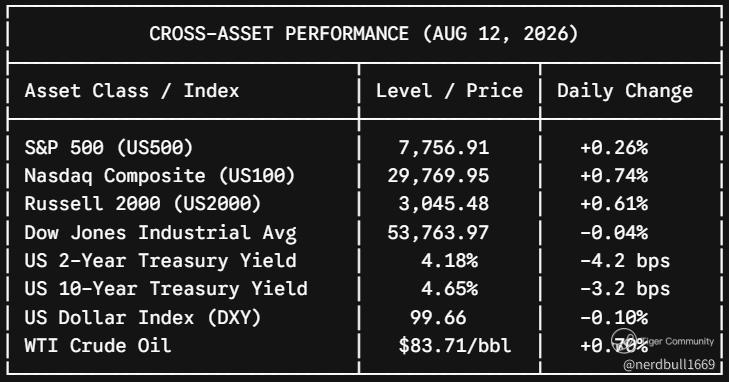
Task: Click the $83.71/bbl crude oil price
Action: (x=455, y=345)
